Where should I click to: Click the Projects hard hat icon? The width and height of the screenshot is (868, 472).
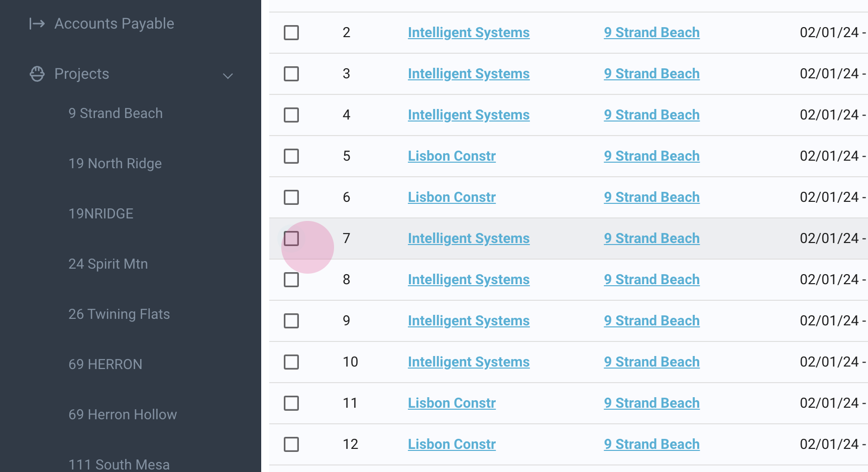[x=37, y=74]
